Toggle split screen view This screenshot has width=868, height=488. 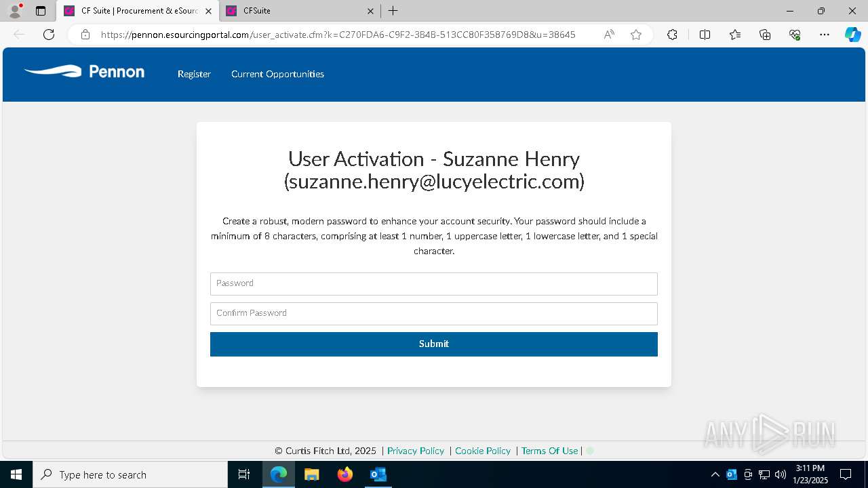705,35
